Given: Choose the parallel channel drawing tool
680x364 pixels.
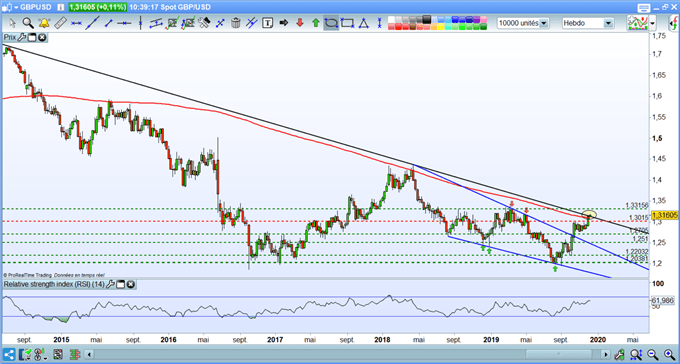Looking at the screenshot, I should pos(156,23).
